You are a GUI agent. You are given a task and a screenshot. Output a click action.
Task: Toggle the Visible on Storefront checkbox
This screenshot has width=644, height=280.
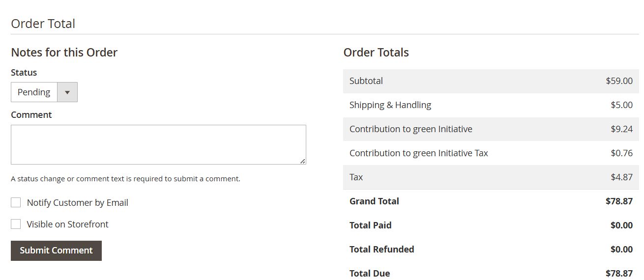[x=16, y=224]
